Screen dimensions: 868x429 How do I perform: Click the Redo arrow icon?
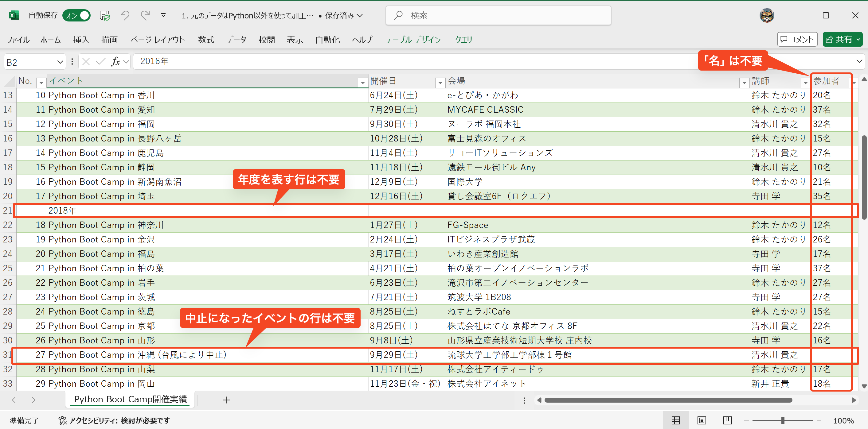pyautogui.click(x=145, y=15)
